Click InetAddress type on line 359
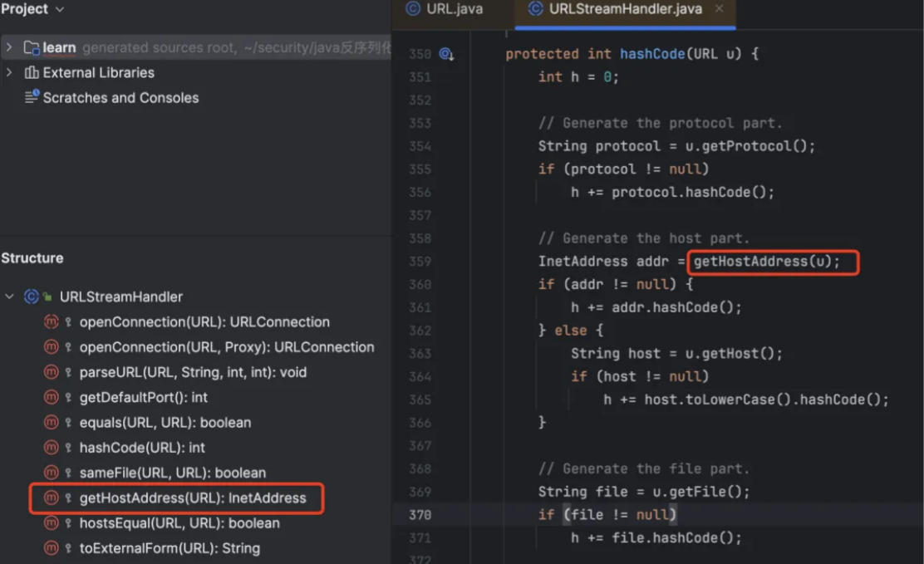924x564 pixels. tap(582, 261)
